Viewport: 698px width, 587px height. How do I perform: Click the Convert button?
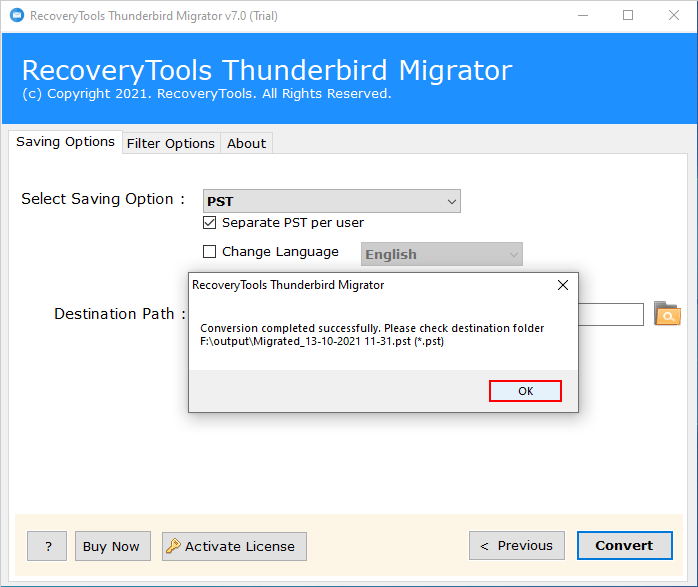[625, 545]
